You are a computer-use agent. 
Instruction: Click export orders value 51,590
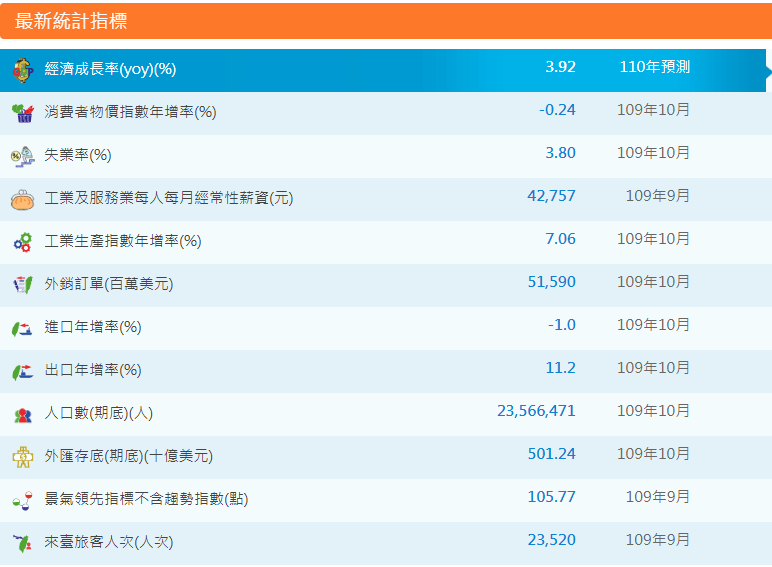551,282
